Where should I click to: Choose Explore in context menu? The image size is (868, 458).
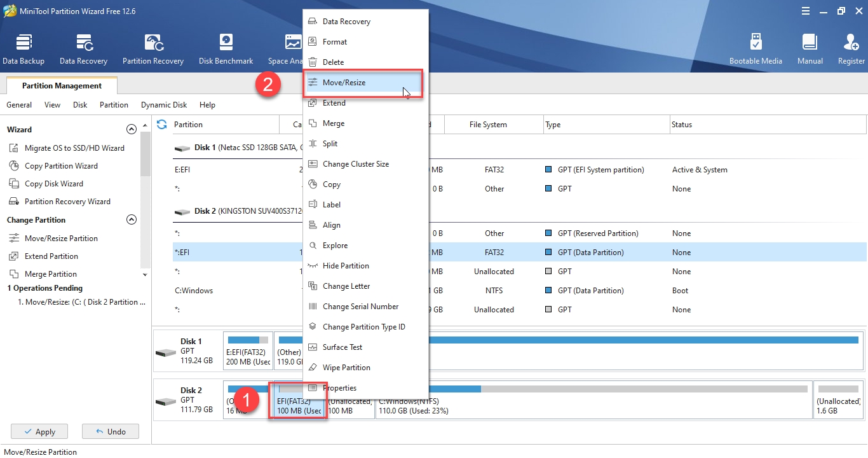click(x=365, y=246)
